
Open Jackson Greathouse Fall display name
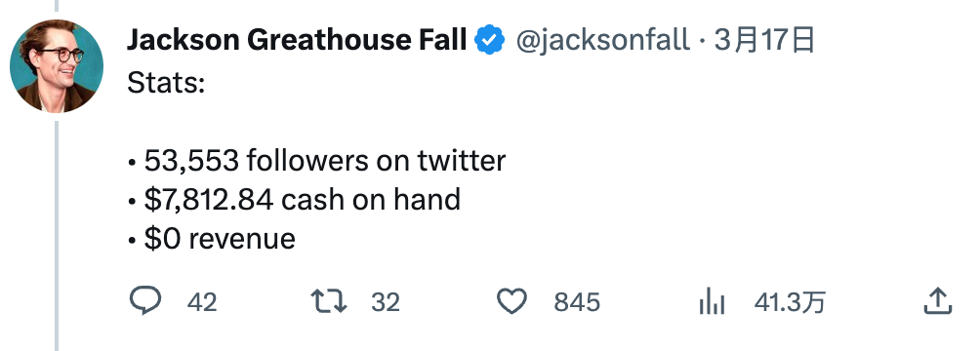(297, 41)
